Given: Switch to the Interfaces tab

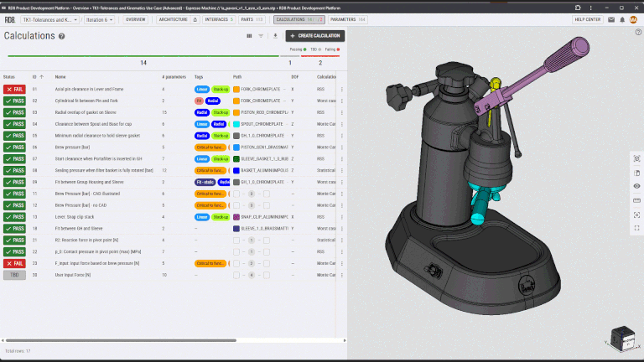Looking at the screenshot, I should 219,20.
